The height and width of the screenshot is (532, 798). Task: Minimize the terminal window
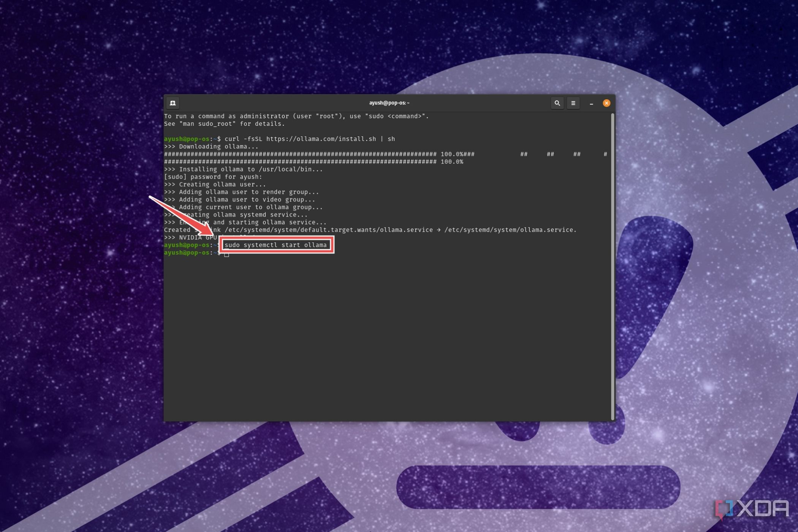(x=591, y=103)
